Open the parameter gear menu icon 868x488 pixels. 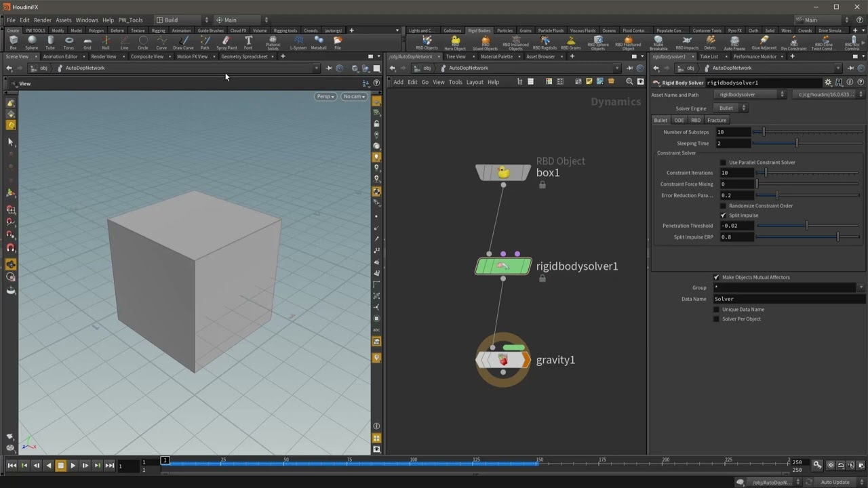(828, 83)
